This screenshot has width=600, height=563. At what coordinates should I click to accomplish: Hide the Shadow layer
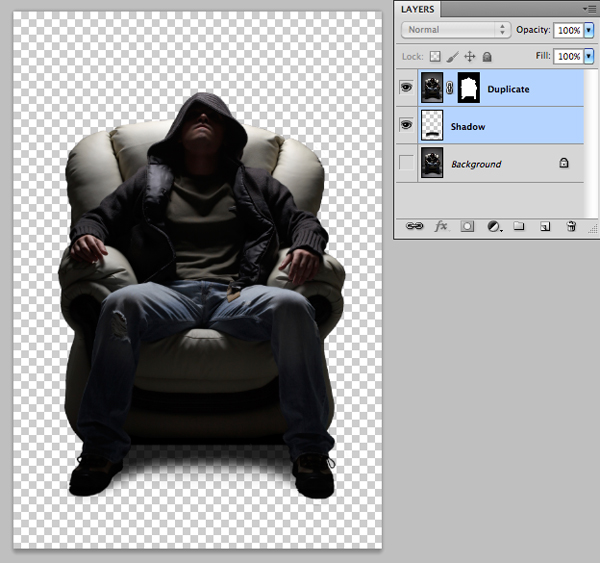pyautogui.click(x=407, y=126)
